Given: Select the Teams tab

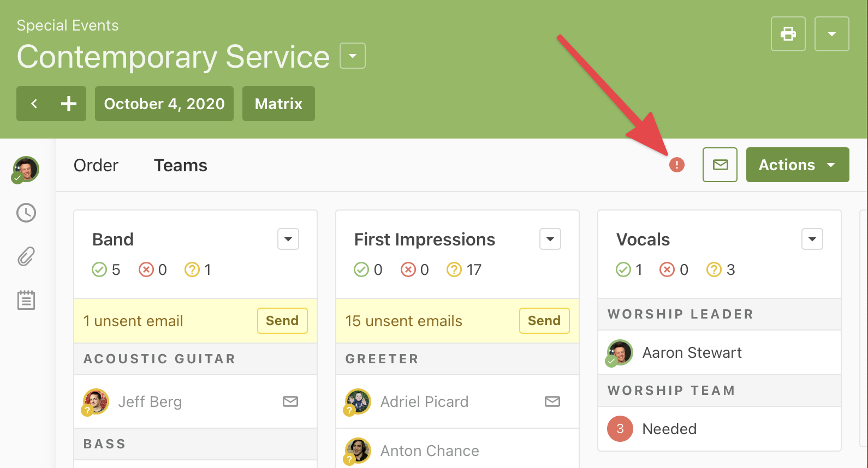Looking at the screenshot, I should coord(180,165).
